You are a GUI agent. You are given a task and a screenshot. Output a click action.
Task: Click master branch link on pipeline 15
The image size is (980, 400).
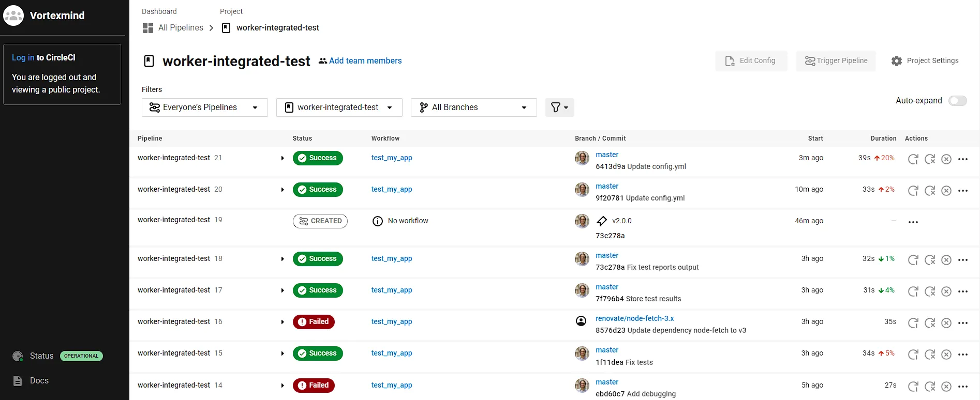tap(607, 350)
